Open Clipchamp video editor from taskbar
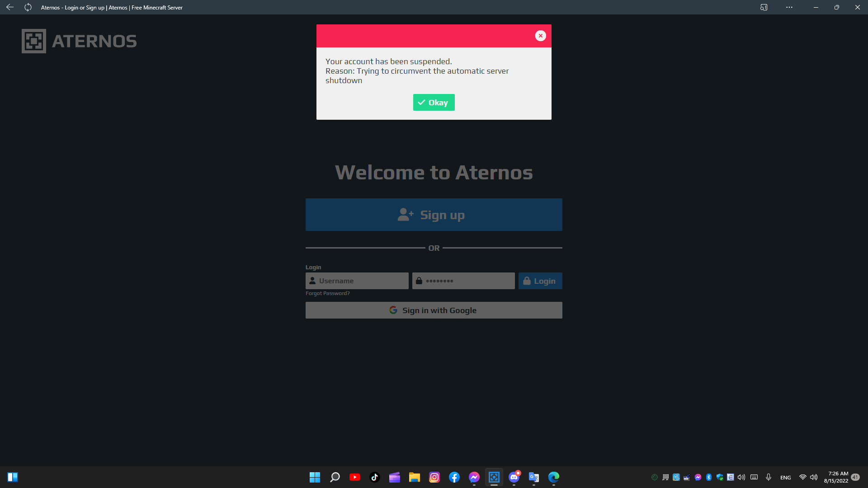This screenshot has width=868, height=488. pos(395,477)
